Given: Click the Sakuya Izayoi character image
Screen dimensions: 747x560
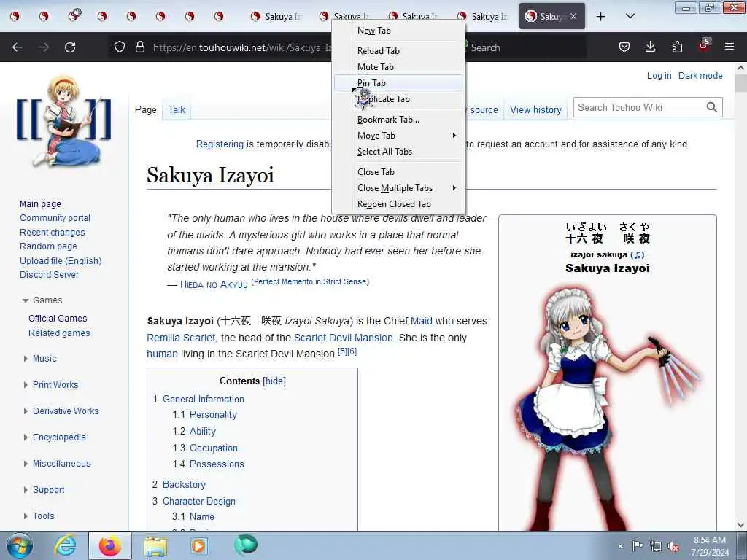Looking at the screenshot, I should pyautogui.click(x=608, y=407).
